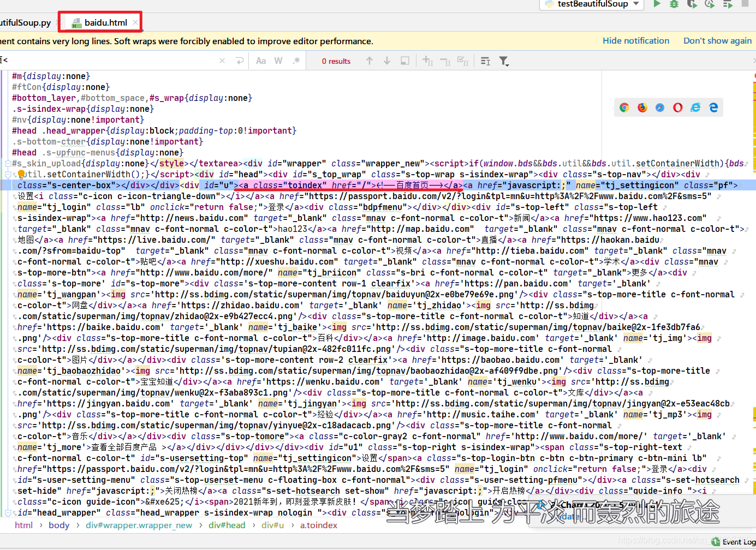Click the new line search icon

(240, 61)
